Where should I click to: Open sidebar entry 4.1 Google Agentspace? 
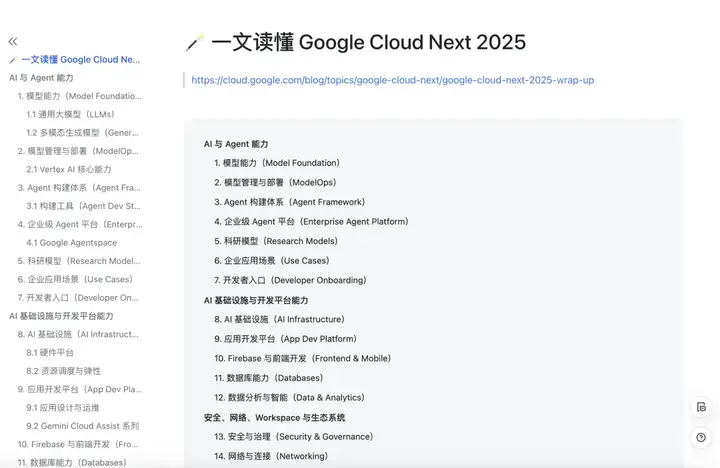72,243
